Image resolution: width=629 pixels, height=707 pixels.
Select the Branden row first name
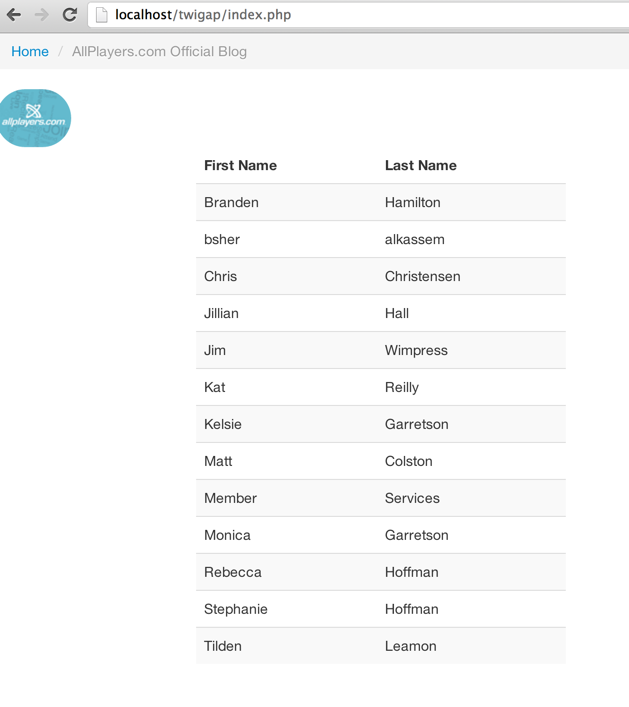click(x=231, y=202)
